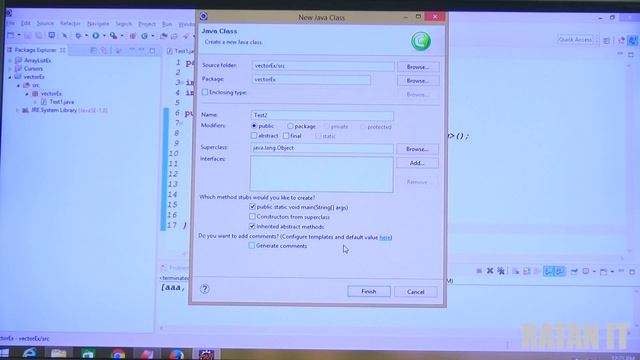This screenshot has width=640, height=360.
Task: Click the Link with Editor icon in Package Explorer
Action: tap(104, 50)
